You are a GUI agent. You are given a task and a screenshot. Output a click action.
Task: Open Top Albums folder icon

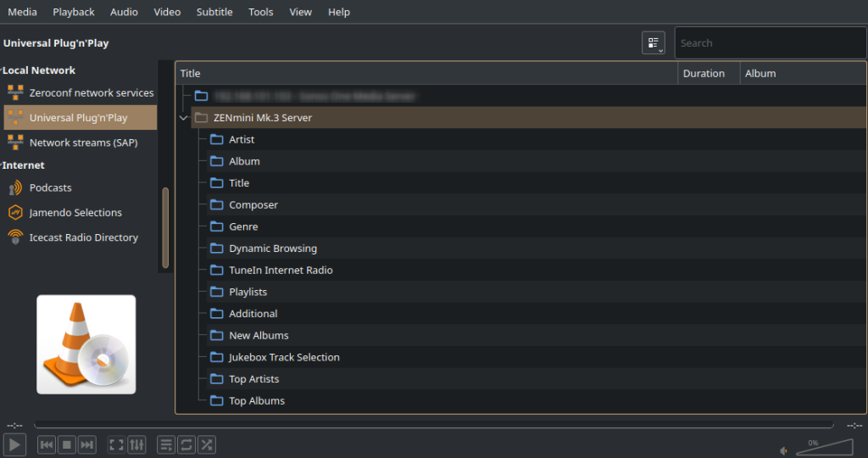tap(217, 400)
